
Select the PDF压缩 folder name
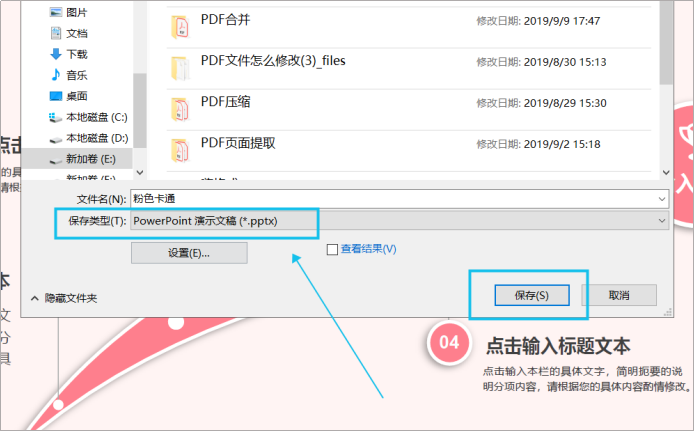click(226, 102)
